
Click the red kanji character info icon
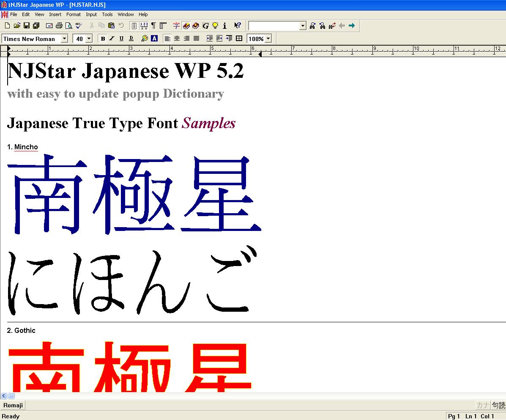click(x=176, y=25)
